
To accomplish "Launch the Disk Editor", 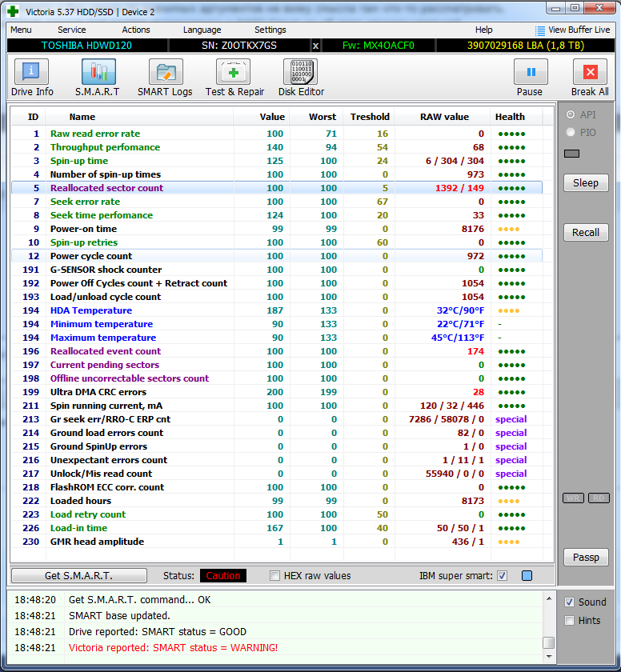I will (x=300, y=78).
